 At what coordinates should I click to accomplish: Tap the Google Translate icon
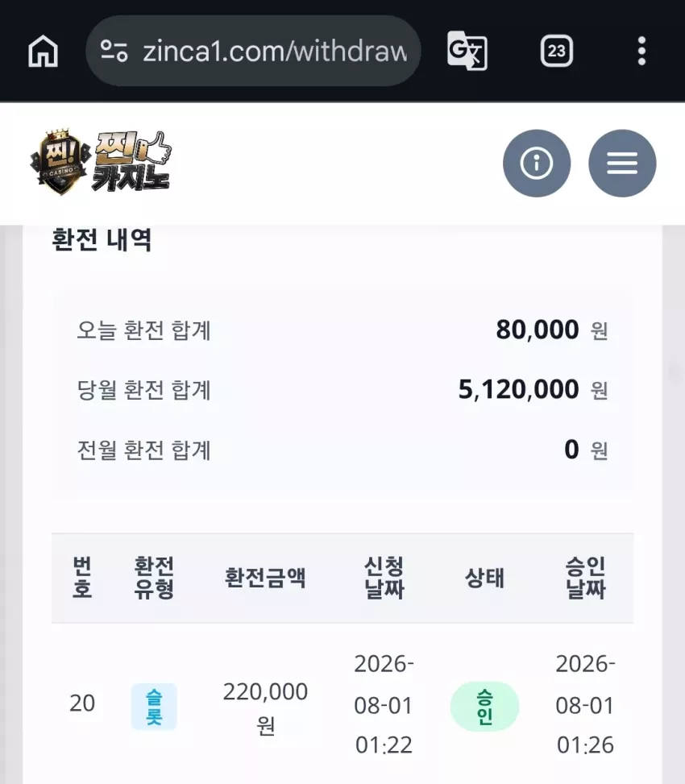(x=467, y=51)
